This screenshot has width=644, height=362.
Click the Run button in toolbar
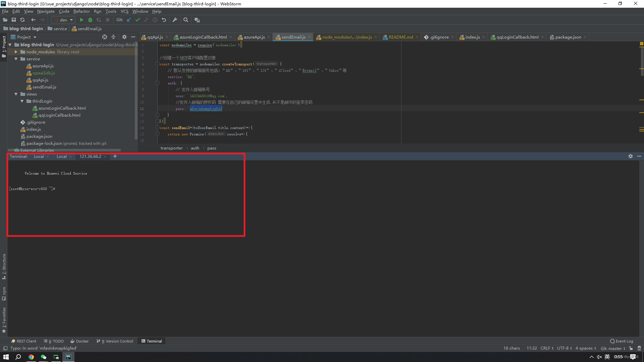(x=82, y=20)
